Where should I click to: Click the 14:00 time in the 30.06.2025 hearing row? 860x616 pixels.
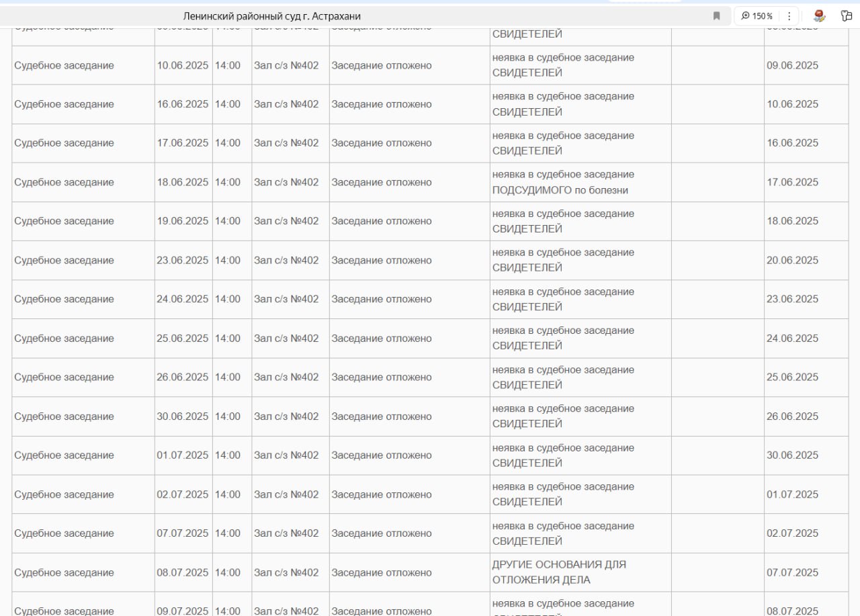pos(228,416)
